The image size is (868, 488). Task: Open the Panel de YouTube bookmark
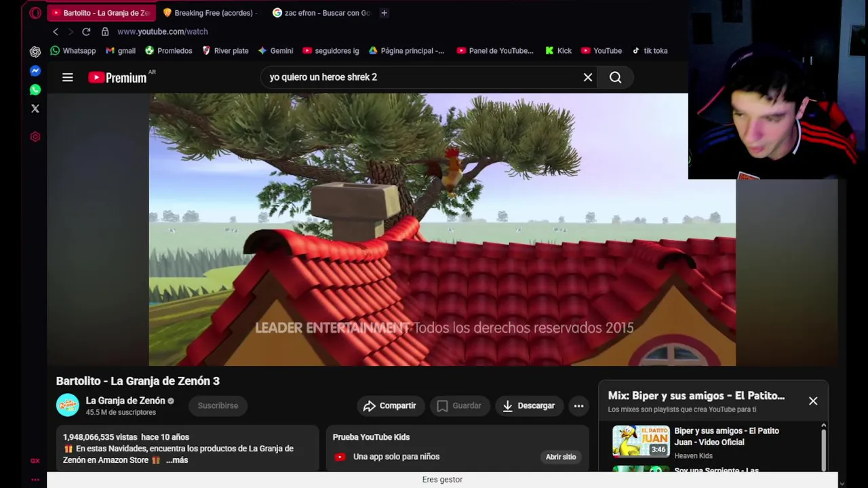(x=495, y=51)
